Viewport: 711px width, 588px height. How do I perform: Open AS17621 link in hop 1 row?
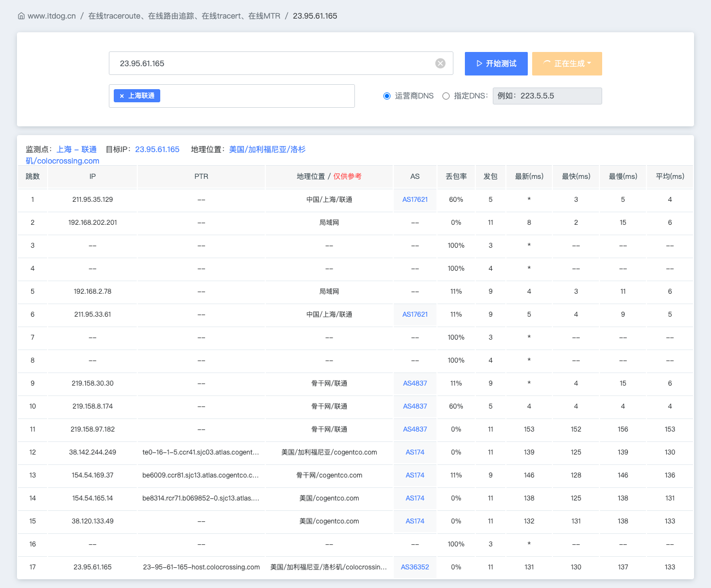[x=415, y=200]
